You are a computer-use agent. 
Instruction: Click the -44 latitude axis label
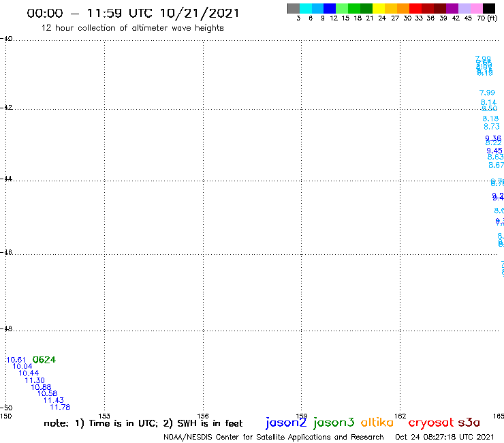6,179
